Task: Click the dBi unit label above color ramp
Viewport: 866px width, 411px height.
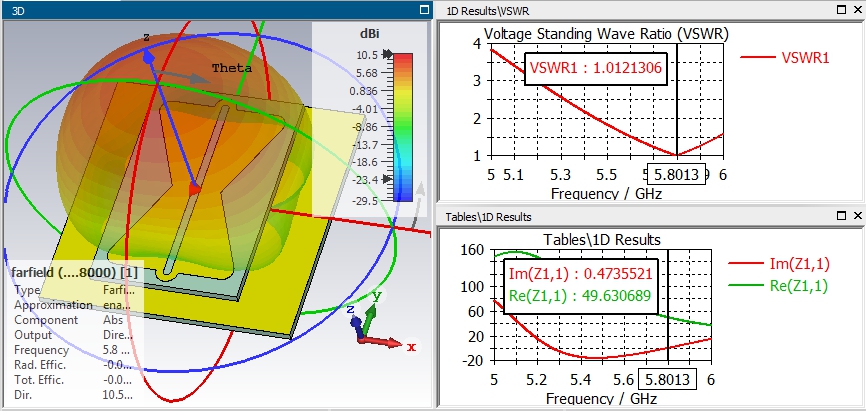Action: [369, 33]
